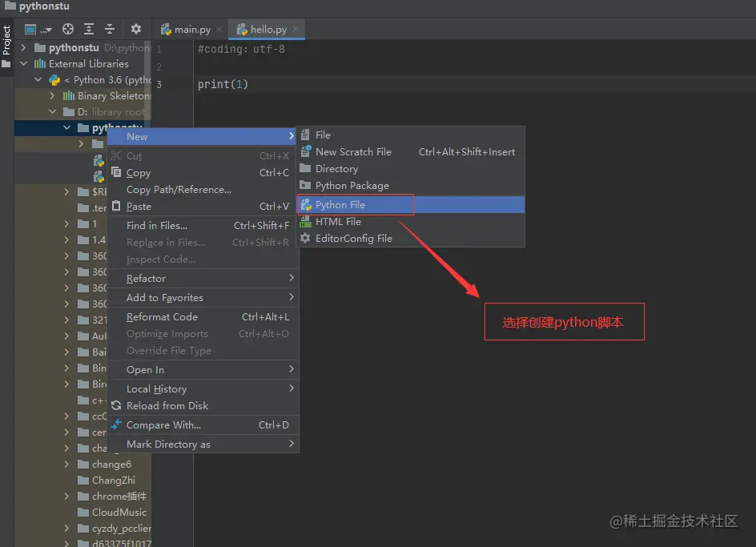Expand the chrome插件 folder
The image size is (756, 547).
click(66, 496)
